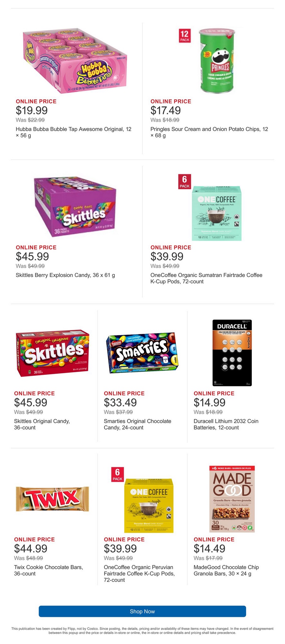Click the 6 PACK badge on Peruvian coffee

(x=118, y=474)
